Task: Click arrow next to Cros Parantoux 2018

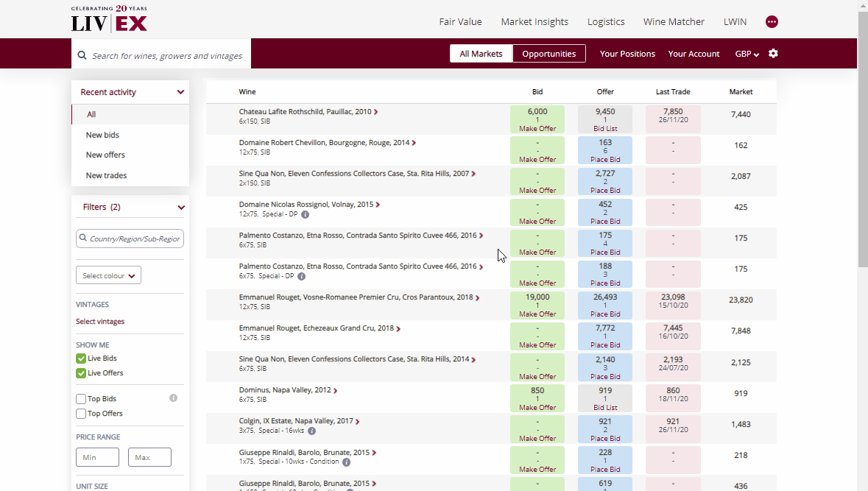Action: click(477, 297)
